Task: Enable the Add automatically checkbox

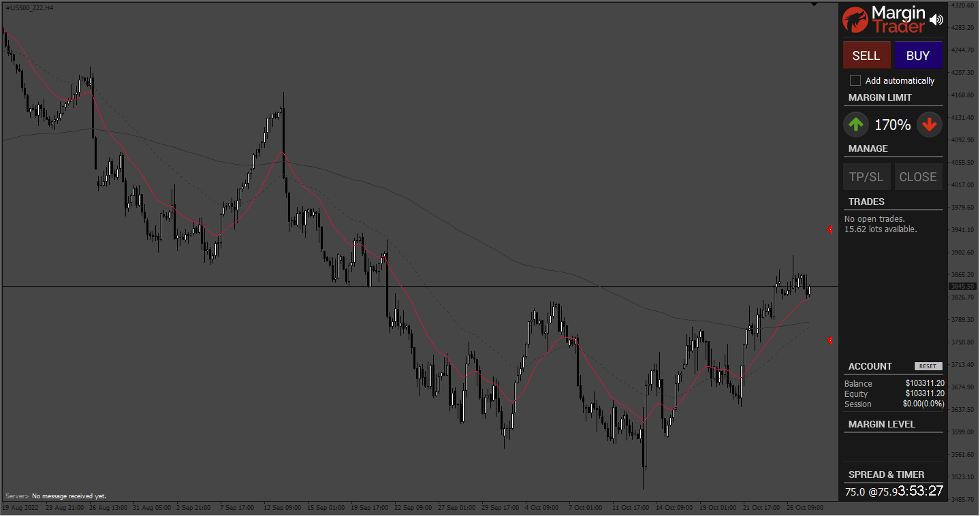Action: pyautogui.click(x=855, y=80)
